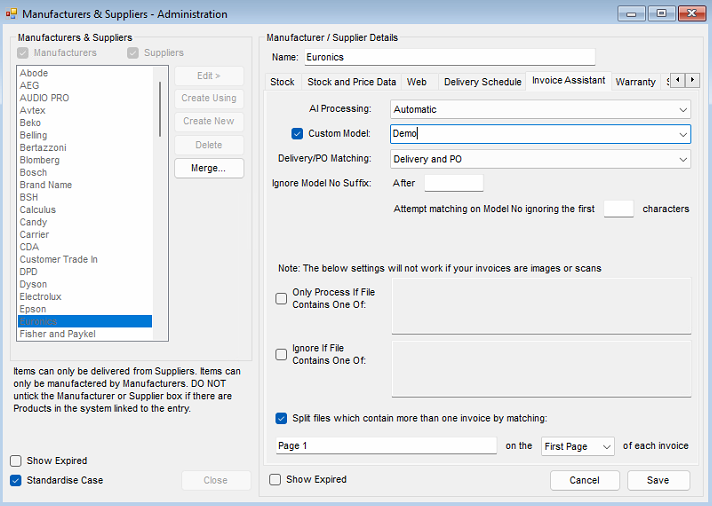712x506 pixels.
Task: Click the Create Using button
Action: [208, 98]
